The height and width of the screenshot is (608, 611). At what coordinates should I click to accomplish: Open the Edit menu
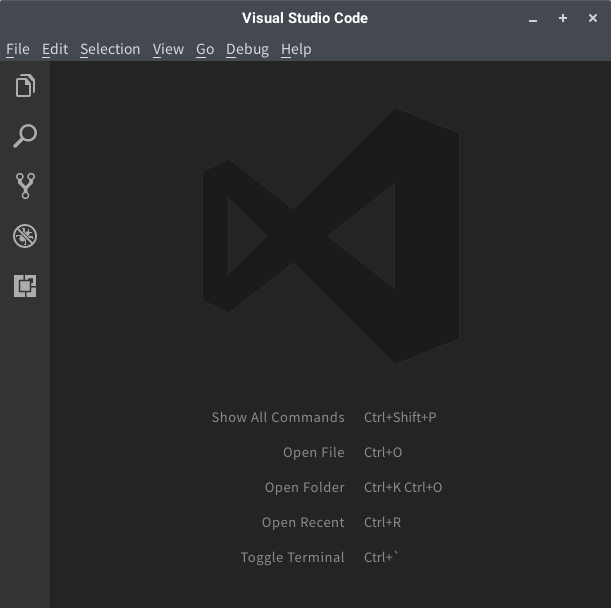(55, 49)
